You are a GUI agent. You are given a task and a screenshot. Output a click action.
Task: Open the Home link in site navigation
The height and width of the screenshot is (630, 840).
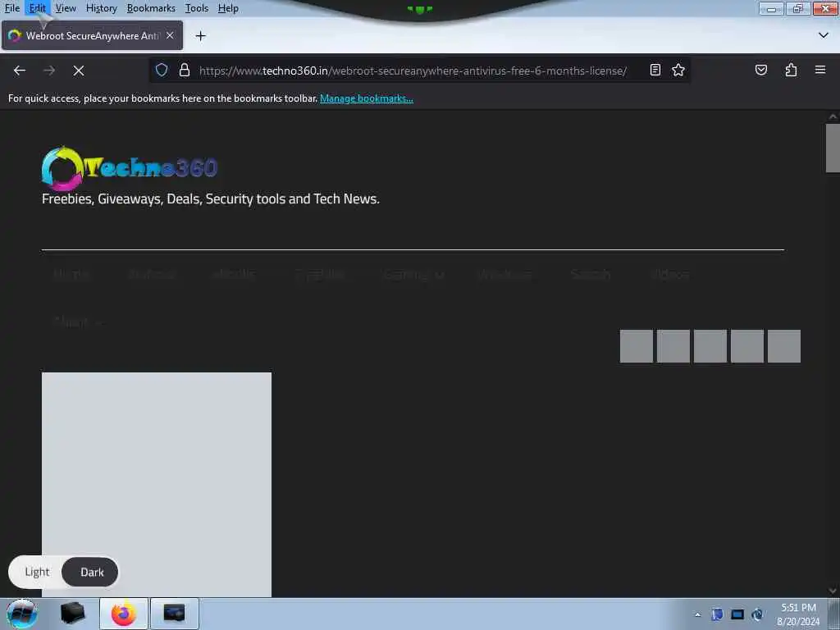pyautogui.click(x=71, y=274)
